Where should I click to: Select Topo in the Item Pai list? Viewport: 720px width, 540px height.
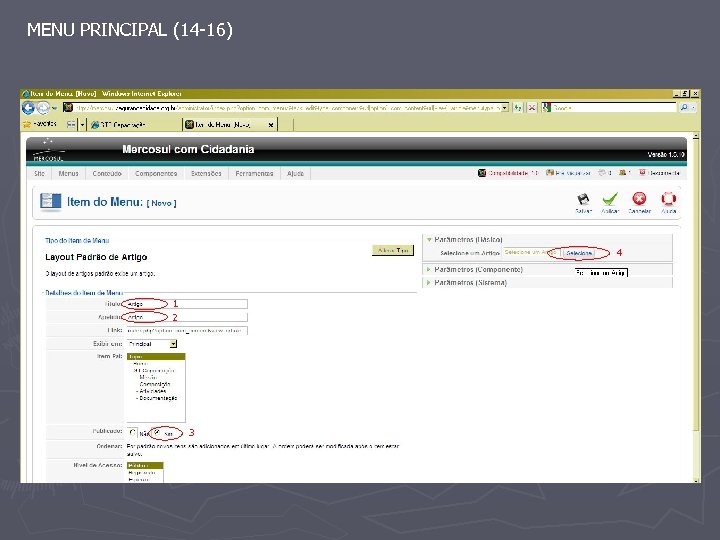pos(156,356)
